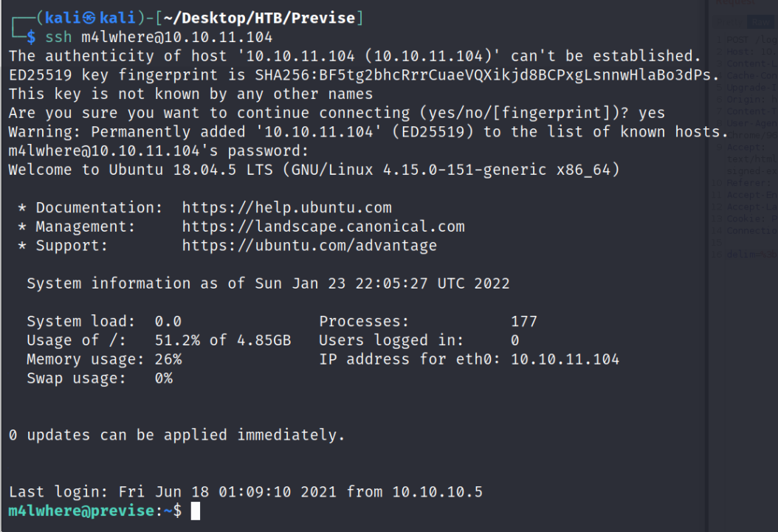The height and width of the screenshot is (532, 778).
Task: Click the SHA256 key fingerprint string
Action: [487, 75]
